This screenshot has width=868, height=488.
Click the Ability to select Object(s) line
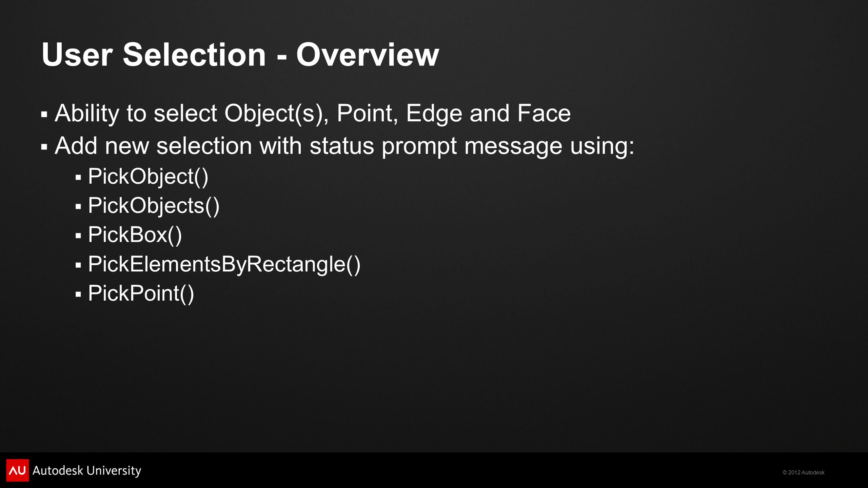(x=313, y=114)
